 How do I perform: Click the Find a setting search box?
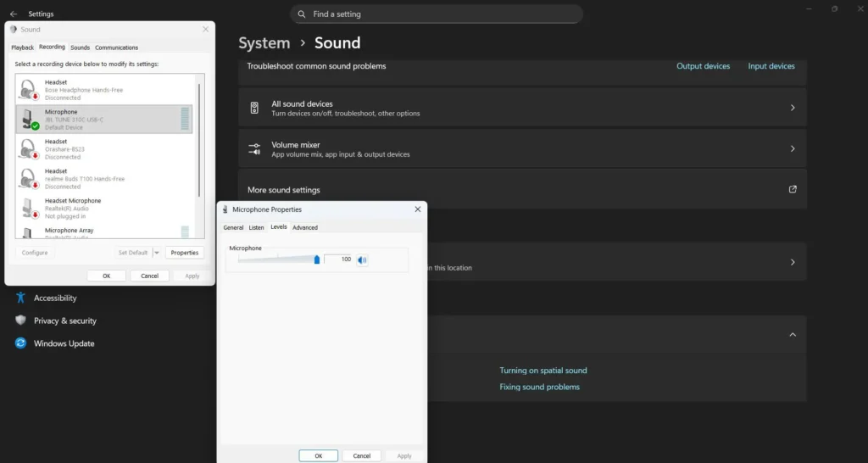tap(437, 14)
